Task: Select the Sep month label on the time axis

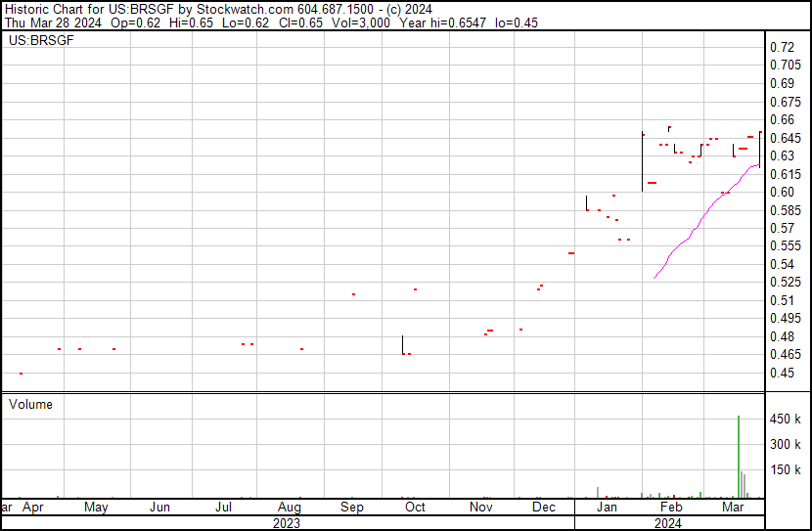Action: click(352, 508)
